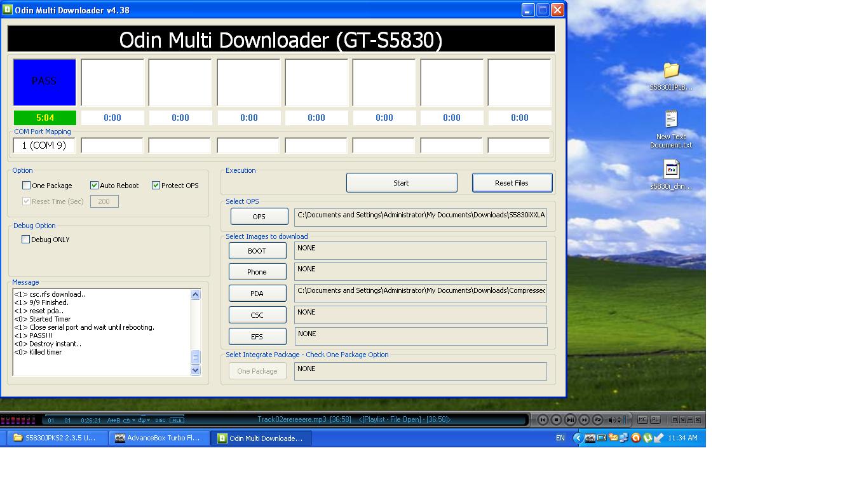Click the greyed One Package select button

tap(257, 371)
